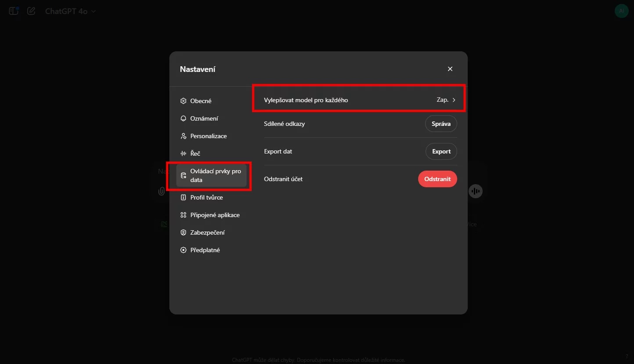The image size is (634, 364).
Task: Switch to the Personalizace tab
Action: coord(208,136)
